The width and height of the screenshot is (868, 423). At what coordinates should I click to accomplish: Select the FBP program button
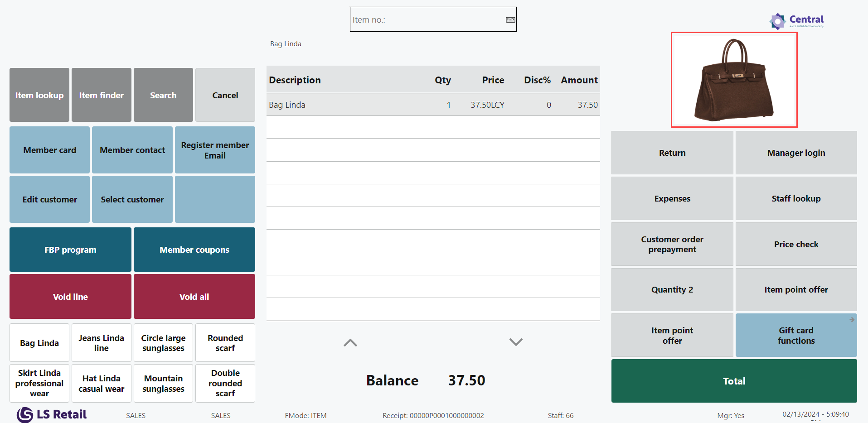70,250
